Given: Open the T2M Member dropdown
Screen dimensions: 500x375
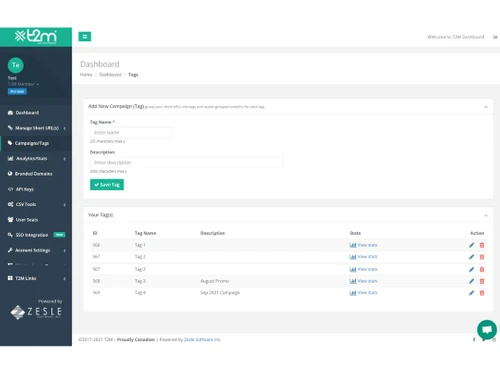Looking at the screenshot, I should pos(23,84).
